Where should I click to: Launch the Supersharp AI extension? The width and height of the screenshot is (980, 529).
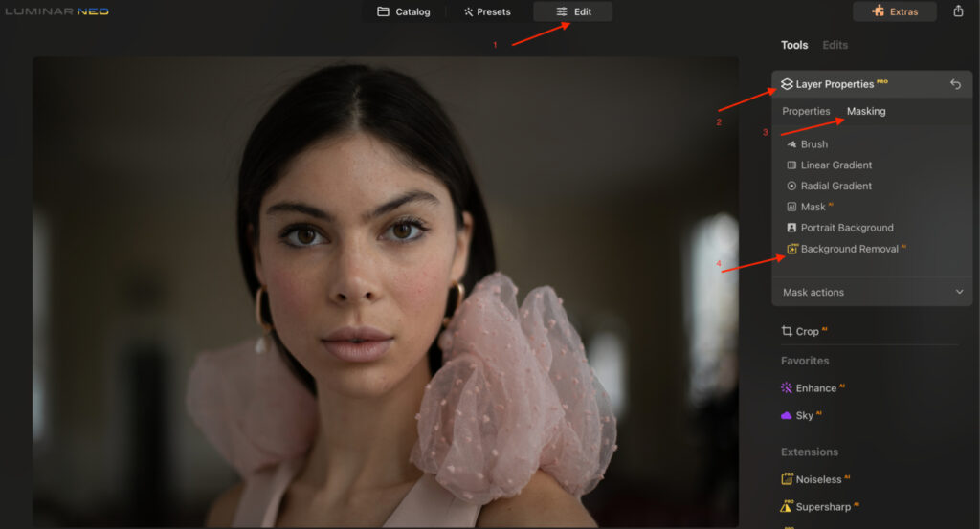point(823,507)
